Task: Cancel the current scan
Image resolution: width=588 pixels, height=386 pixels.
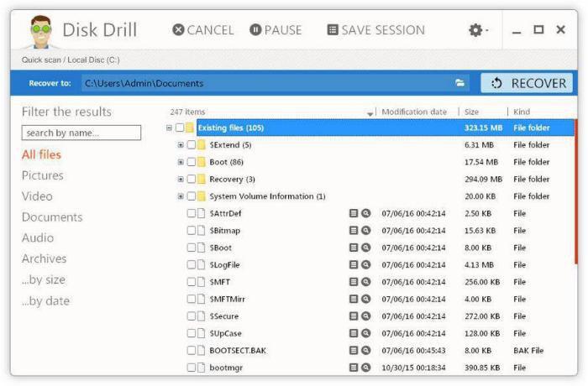Action: pos(203,30)
